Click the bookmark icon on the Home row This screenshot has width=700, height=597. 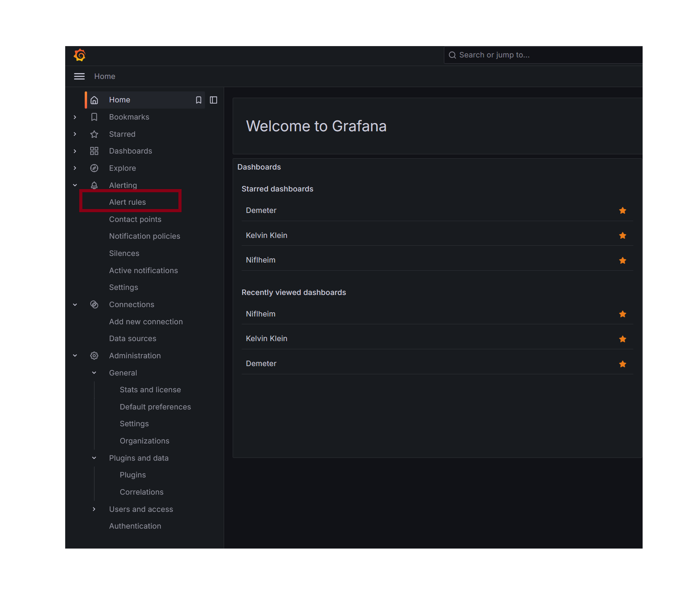coord(198,100)
